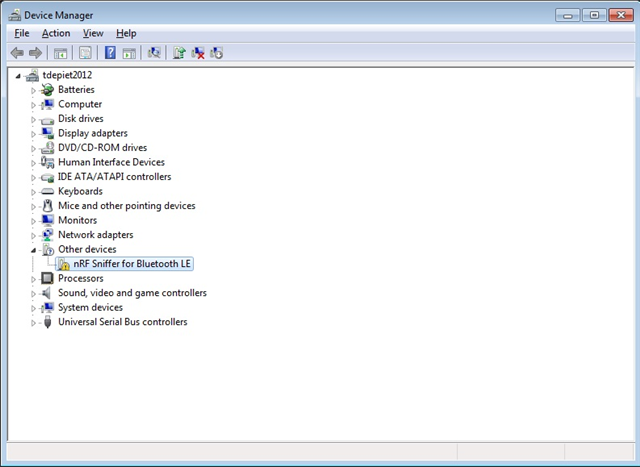
Task: Open the Help menu
Action: coord(126,33)
